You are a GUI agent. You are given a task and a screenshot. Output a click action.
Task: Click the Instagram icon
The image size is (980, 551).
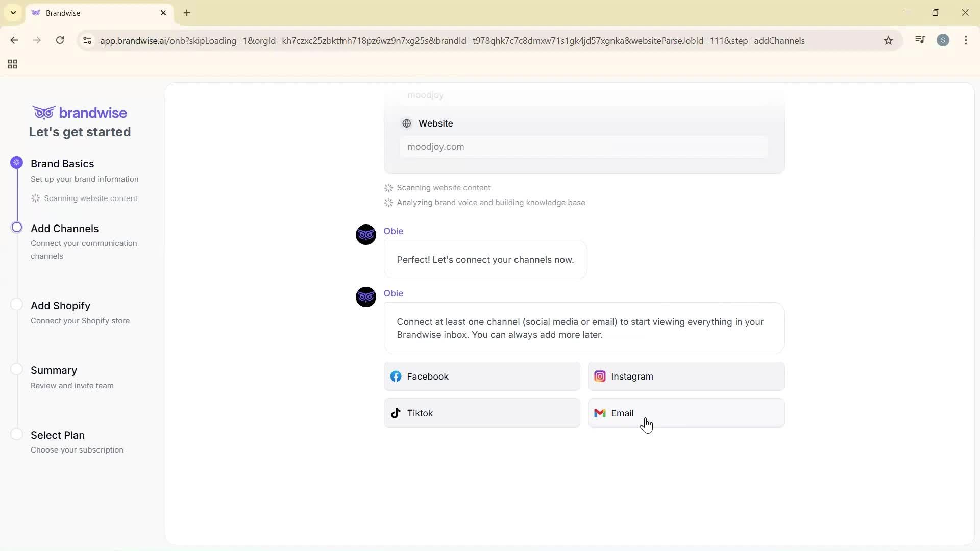[600, 376]
